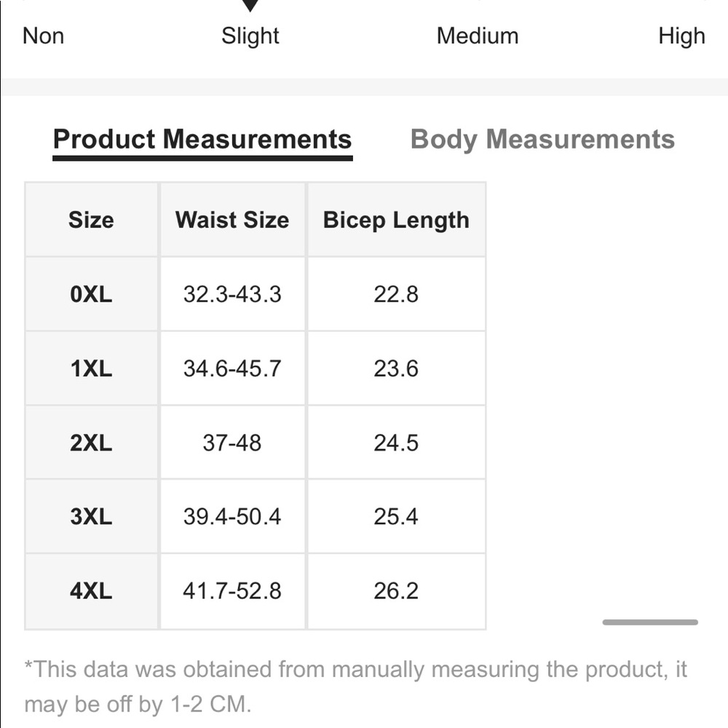
Task: Select the Slight stretch label
Action: [250, 36]
